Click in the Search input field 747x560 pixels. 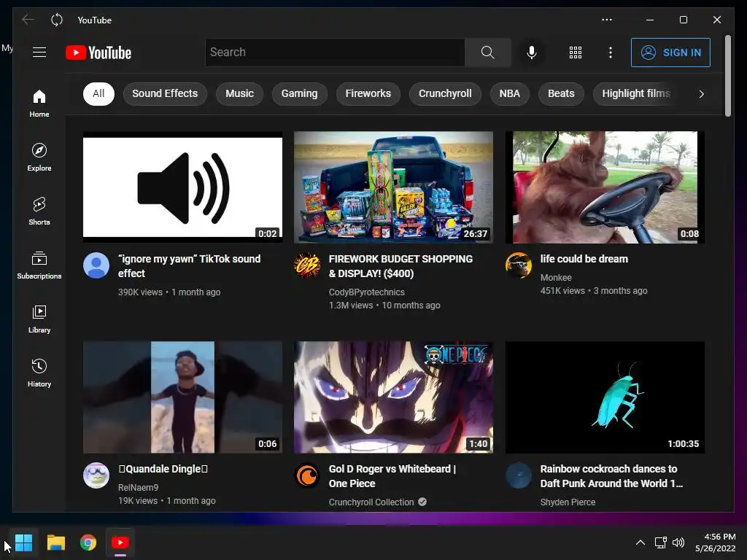335,52
